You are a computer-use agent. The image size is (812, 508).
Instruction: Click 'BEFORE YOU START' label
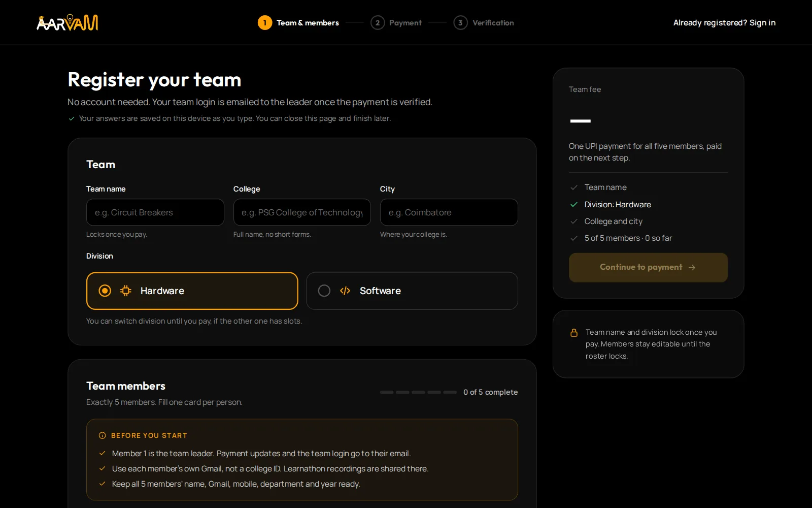(x=149, y=435)
